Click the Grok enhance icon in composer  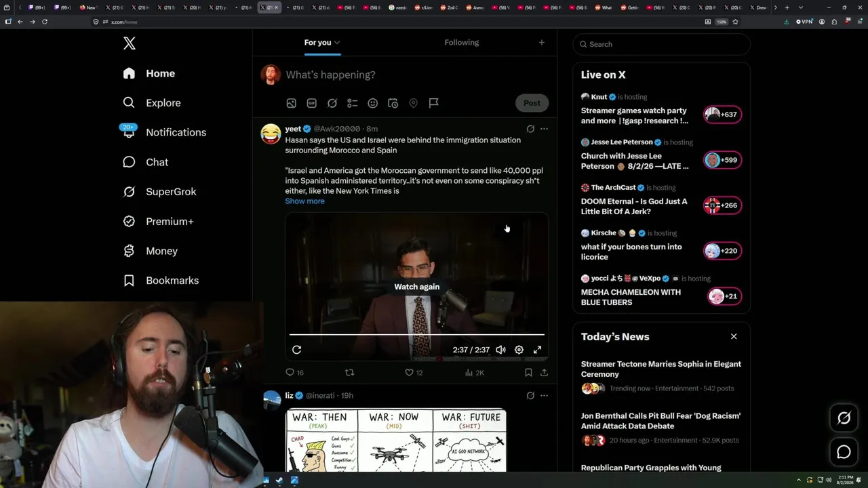(332, 103)
